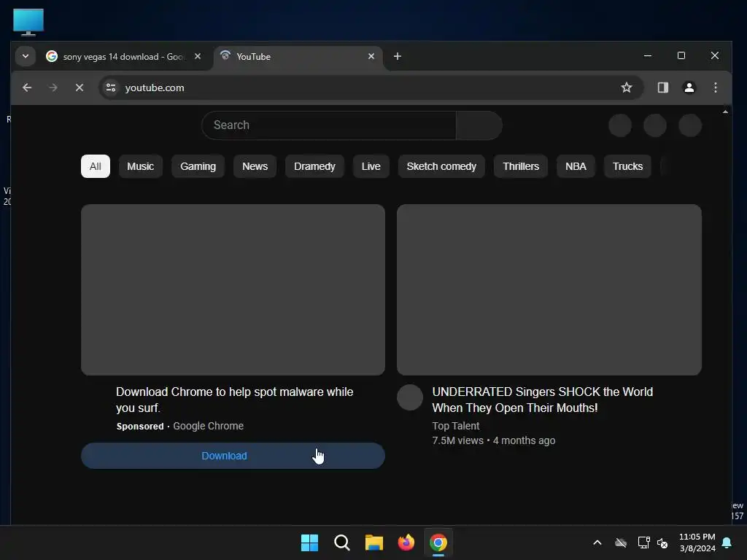Open the network tray icon
Image resolution: width=747 pixels, height=560 pixels.
pos(643,542)
